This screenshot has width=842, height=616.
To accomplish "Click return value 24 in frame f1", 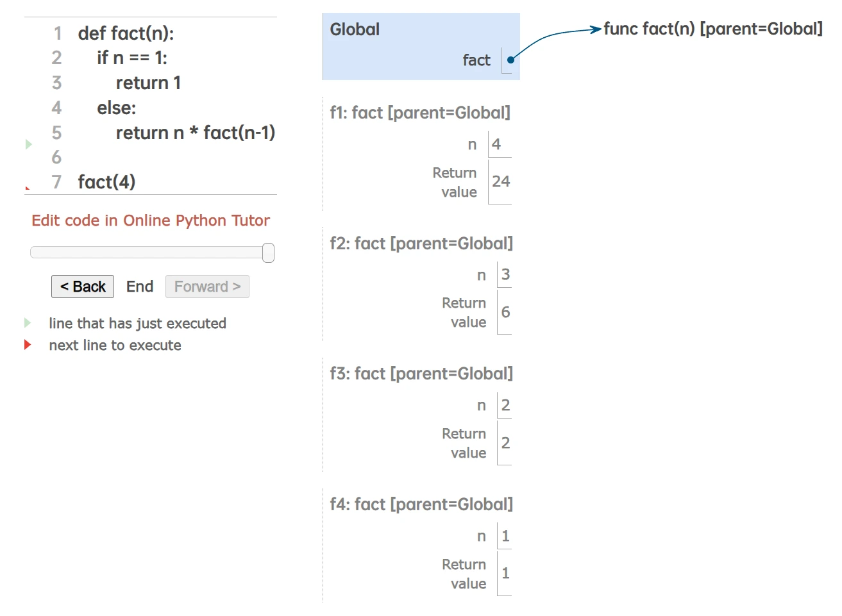I will pos(501,182).
